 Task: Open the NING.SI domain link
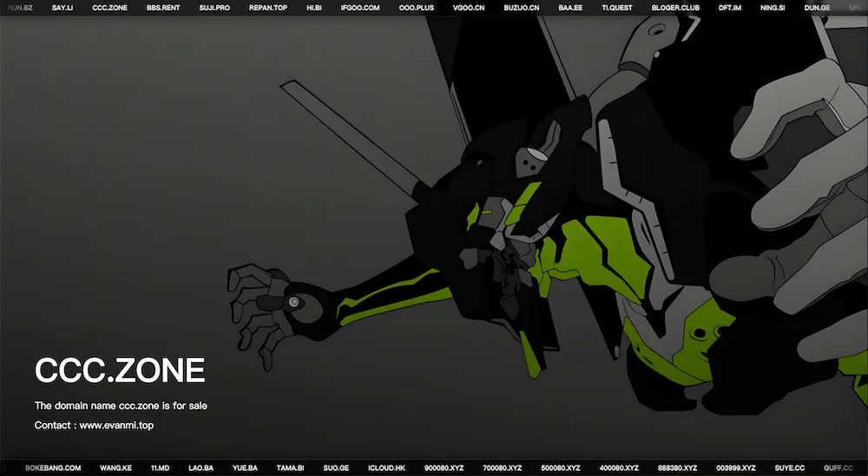click(773, 8)
